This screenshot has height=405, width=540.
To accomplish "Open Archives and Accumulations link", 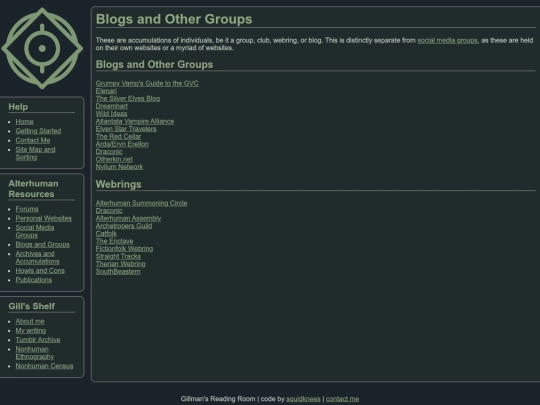I will pos(37,258).
